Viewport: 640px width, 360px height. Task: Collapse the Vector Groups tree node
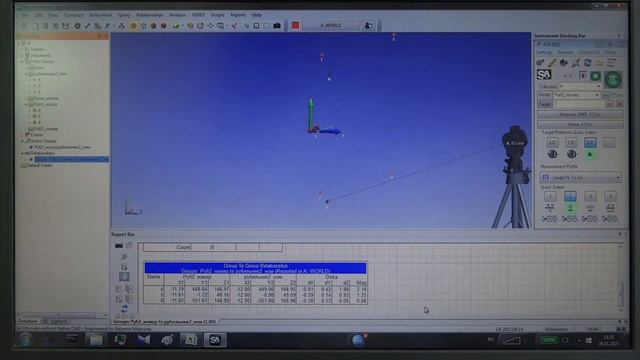pyautogui.click(x=22, y=141)
